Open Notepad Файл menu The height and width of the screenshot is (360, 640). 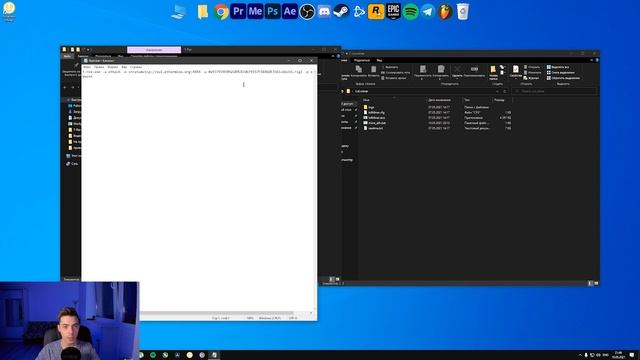click(87, 67)
